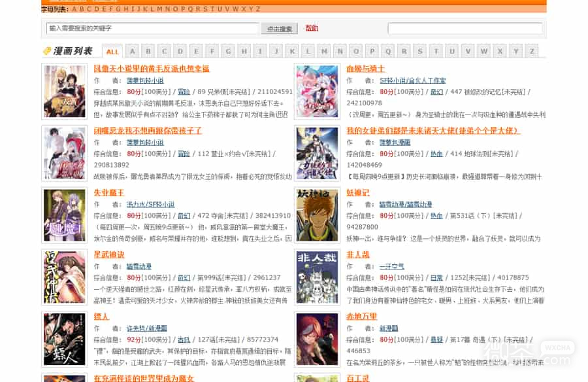Open author link 新漫画 under 赤地万里
This screenshot has height=382, width=588.
(x=389, y=328)
